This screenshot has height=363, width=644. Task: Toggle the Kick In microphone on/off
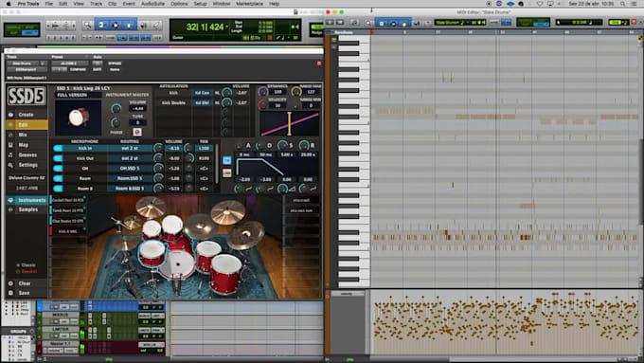pos(58,148)
